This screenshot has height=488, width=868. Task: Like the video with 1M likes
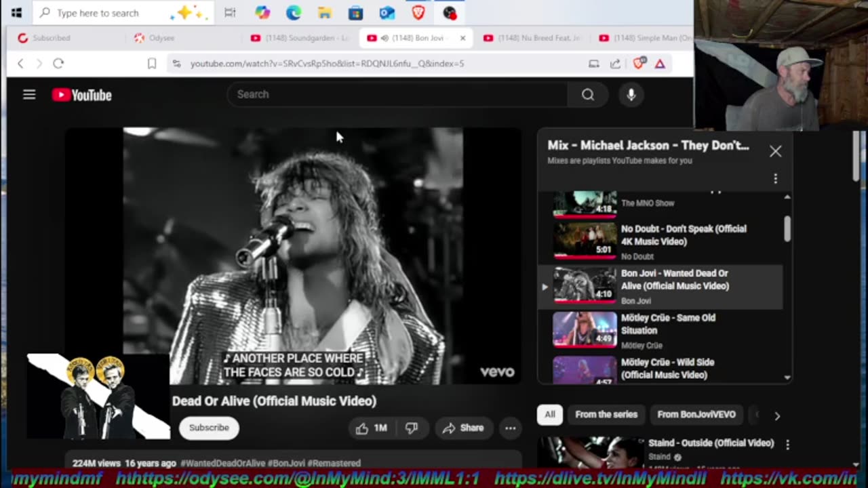pyautogui.click(x=372, y=428)
